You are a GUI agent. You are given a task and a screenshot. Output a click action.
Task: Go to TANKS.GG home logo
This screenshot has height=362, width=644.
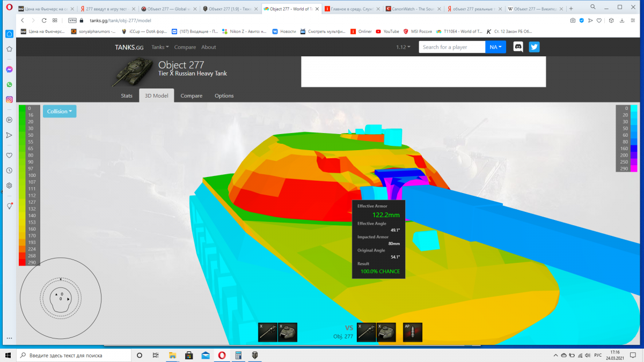click(x=129, y=47)
